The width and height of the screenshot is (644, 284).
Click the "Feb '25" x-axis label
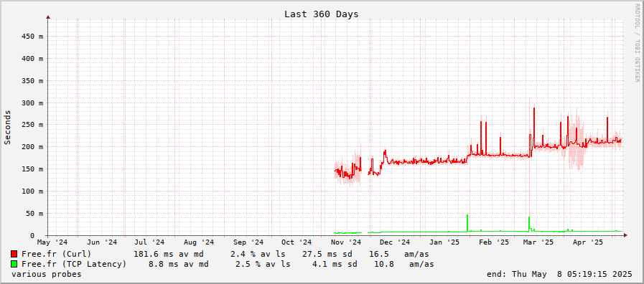494,242
